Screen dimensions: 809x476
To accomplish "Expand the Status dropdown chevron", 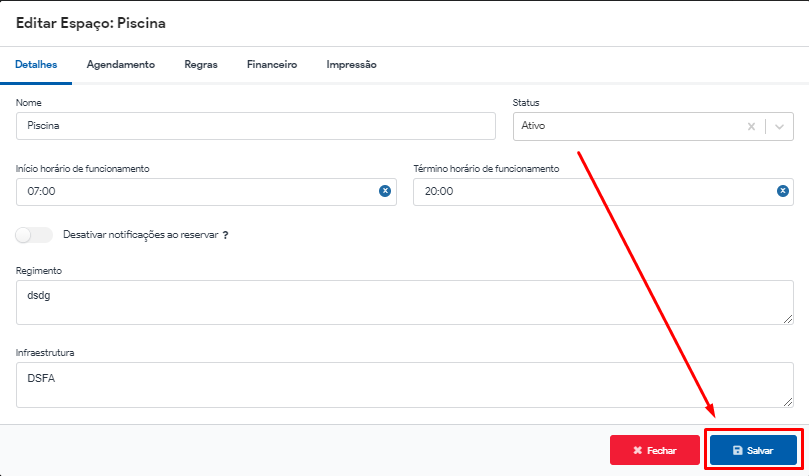I will point(779,126).
